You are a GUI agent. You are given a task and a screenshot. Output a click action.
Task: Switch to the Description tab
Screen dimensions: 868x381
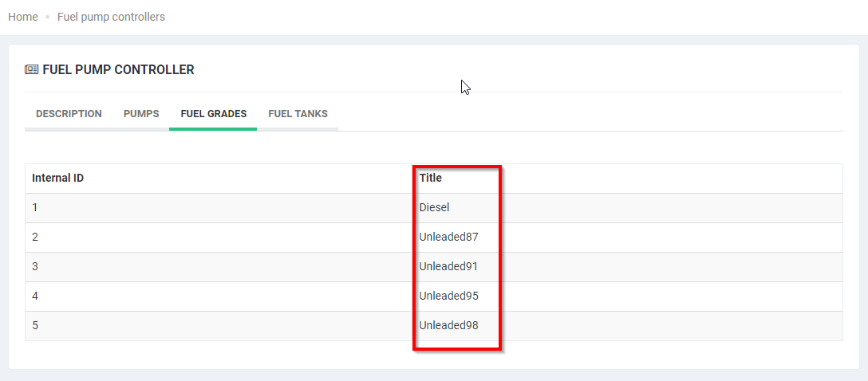click(x=69, y=114)
